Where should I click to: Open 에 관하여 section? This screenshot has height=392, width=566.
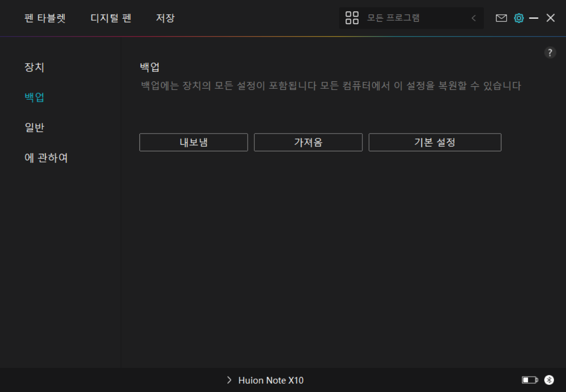click(46, 158)
